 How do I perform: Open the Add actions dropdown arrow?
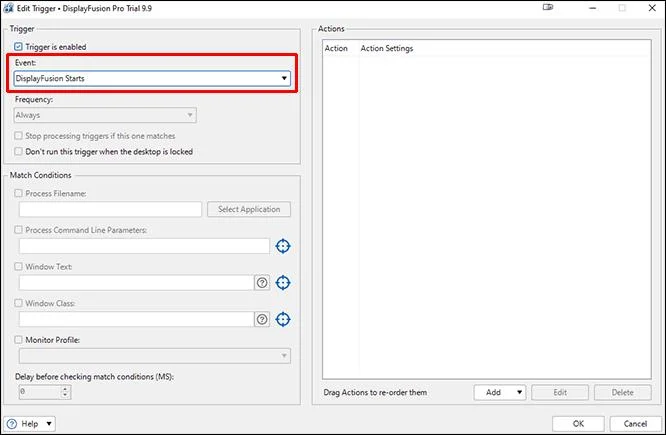519,392
